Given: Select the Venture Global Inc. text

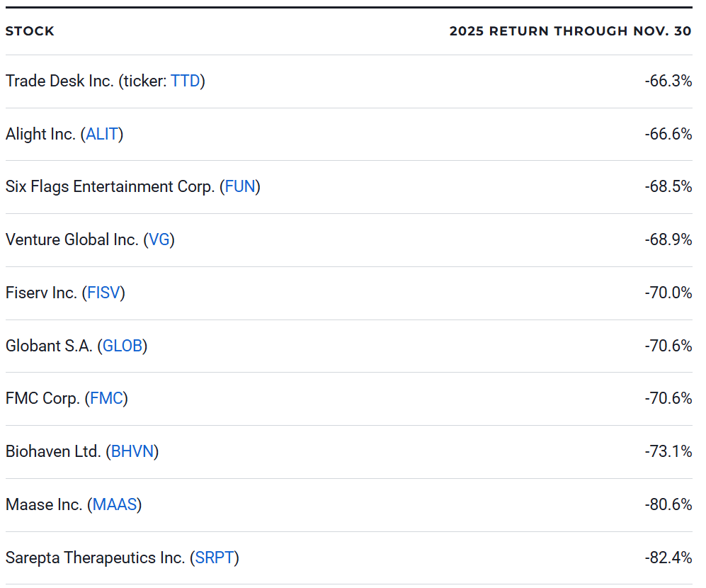Looking at the screenshot, I should [72, 239].
